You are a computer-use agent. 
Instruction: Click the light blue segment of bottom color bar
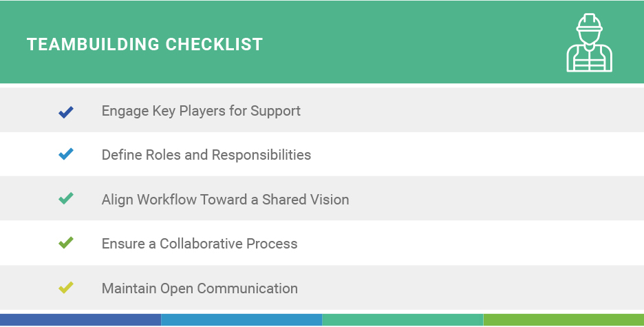pyautogui.click(x=241, y=319)
